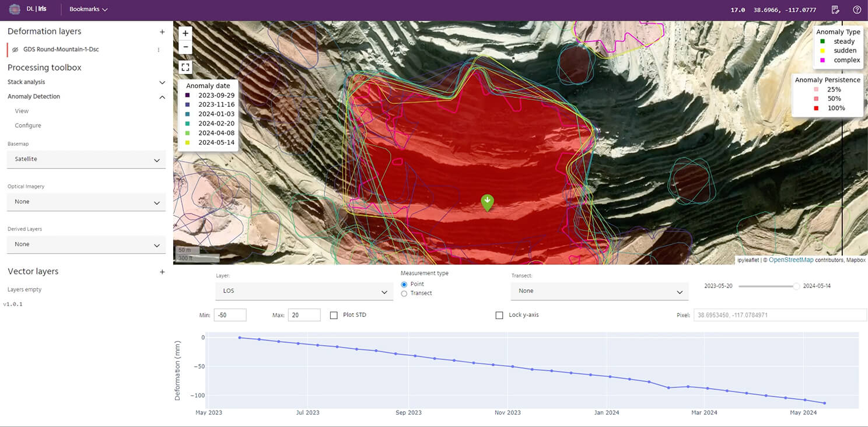This screenshot has height=427, width=868.
Task: Expand the Stack analysis section
Action: (x=162, y=82)
